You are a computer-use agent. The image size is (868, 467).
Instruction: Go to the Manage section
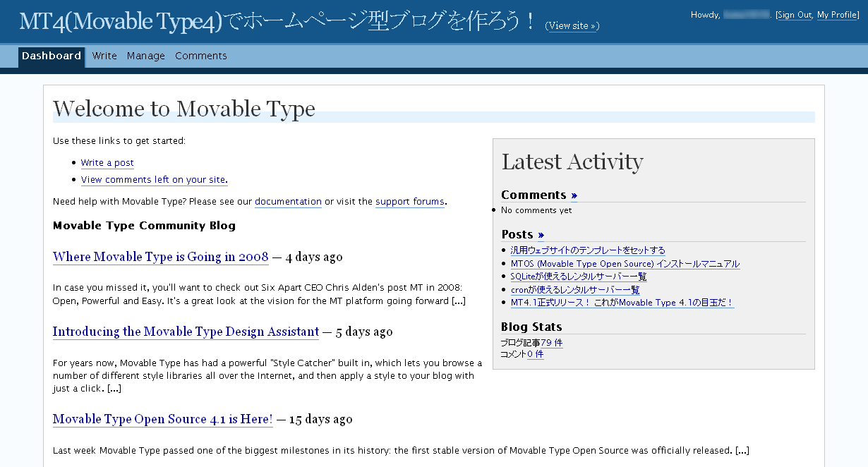click(146, 56)
